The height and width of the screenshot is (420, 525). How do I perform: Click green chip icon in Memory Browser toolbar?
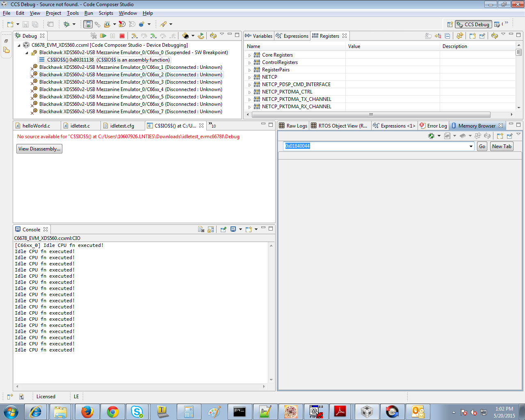(x=431, y=136)
